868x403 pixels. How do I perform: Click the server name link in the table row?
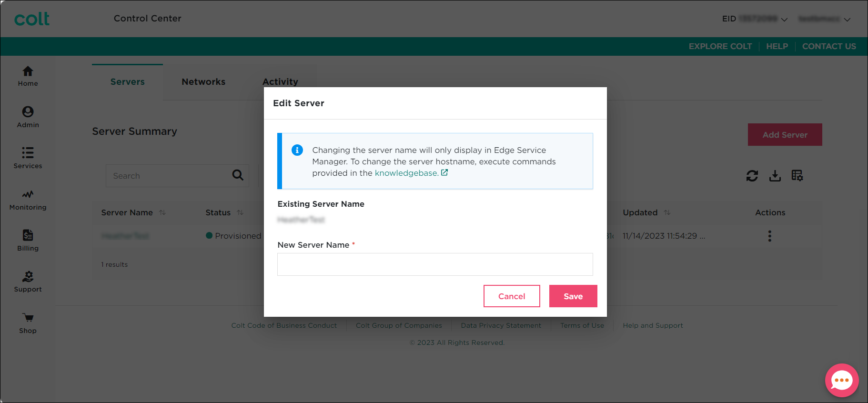coord(125,236)
